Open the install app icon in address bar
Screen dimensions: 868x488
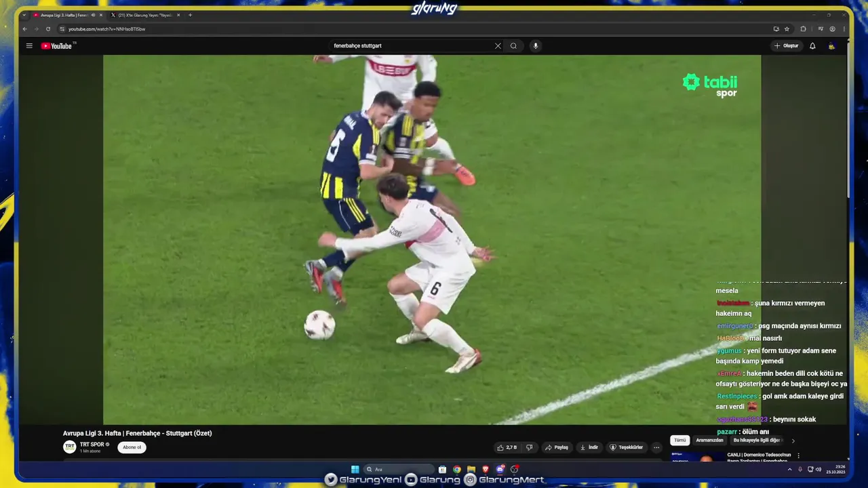click(x=776, y=29)
